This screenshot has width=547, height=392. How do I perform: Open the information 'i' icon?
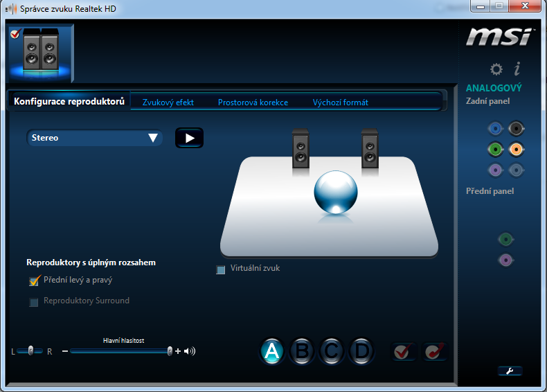pyautogui.click(x=517, y=69)
